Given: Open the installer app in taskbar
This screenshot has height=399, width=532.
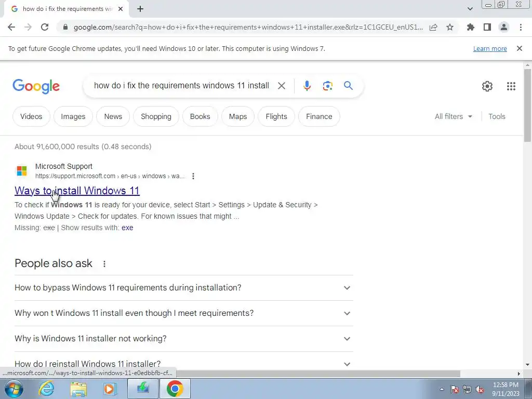Looking at the screenshot, I should click(x=143, y=389).
